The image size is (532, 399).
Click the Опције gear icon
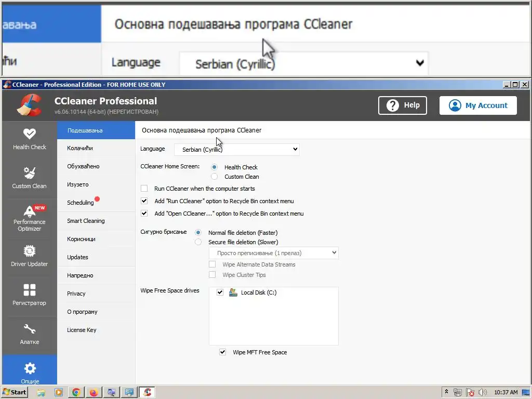(30, 368)
